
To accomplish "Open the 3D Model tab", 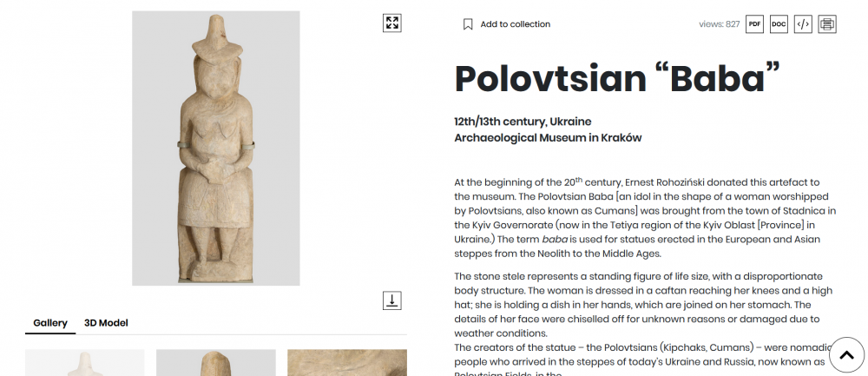I will tap(106, 323).
